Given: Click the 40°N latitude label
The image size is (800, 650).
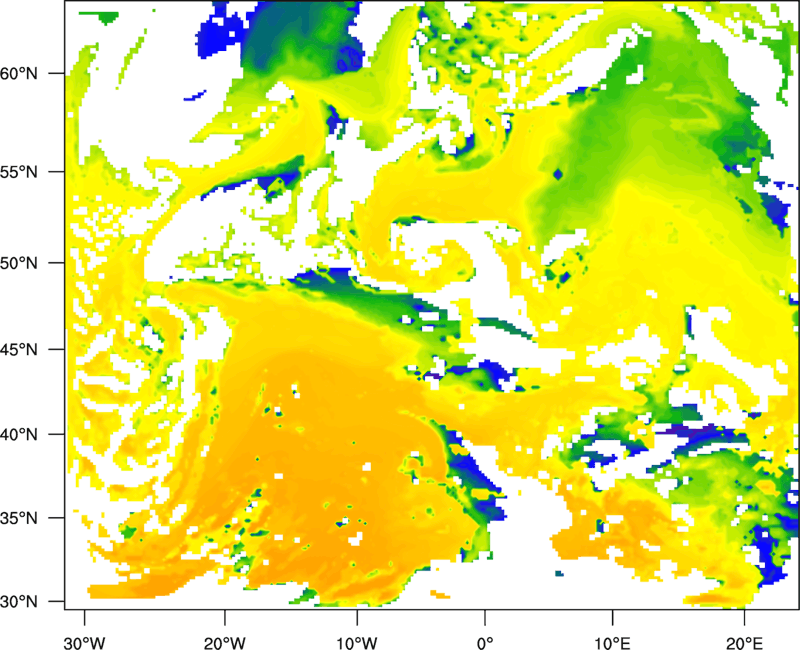Looking at the screenshot, I should pyautogui.click(x=19, y=435).
